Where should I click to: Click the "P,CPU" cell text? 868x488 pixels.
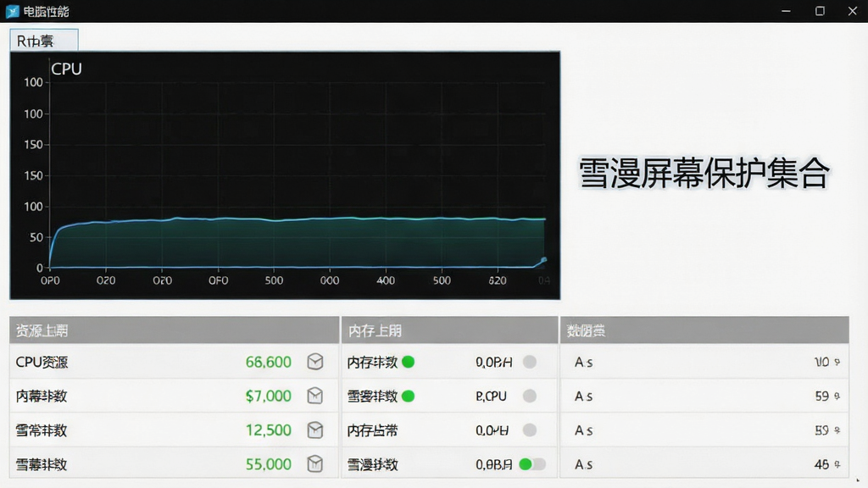(491, 396)
